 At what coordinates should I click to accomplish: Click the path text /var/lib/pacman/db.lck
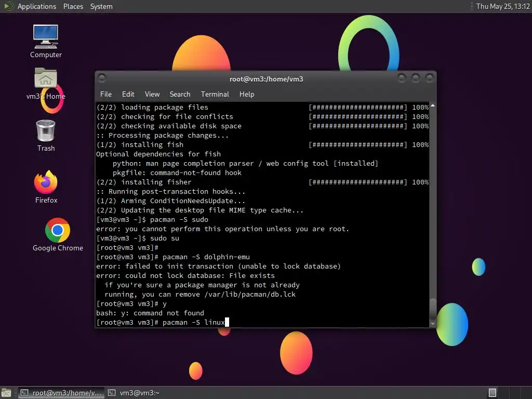[x=250, y=295]
